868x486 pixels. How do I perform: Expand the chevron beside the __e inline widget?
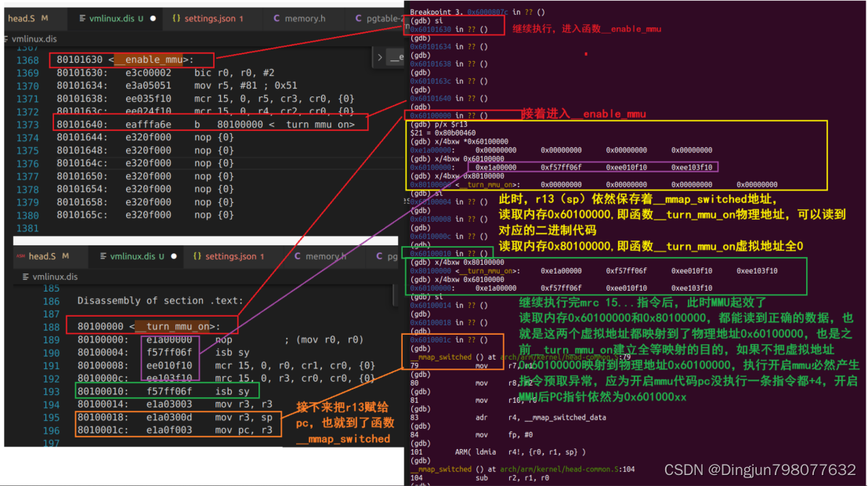[x=380, y=56]
